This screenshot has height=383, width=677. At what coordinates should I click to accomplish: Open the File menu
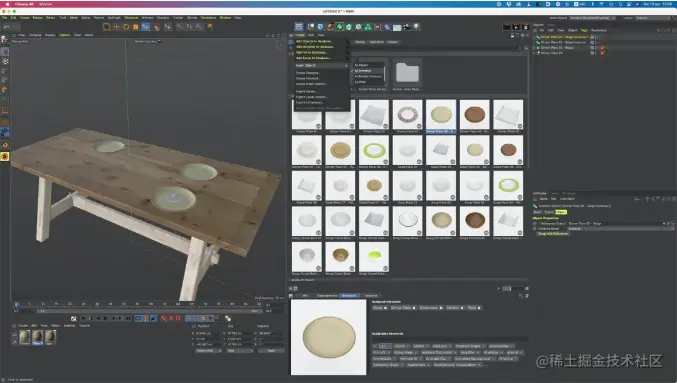click(x=4, y=18)
